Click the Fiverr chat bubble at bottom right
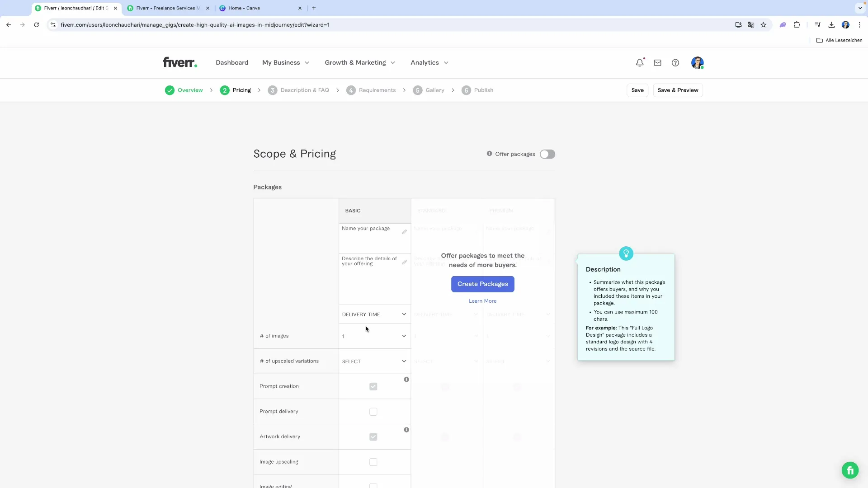Screen dimensions: 868x488 pos(850,470)
